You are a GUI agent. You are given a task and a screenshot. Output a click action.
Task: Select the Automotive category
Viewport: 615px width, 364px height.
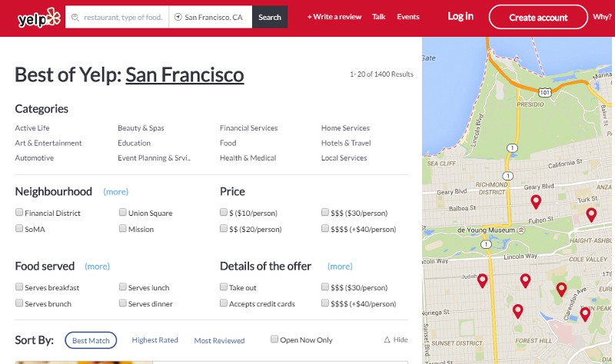(34, 158)
